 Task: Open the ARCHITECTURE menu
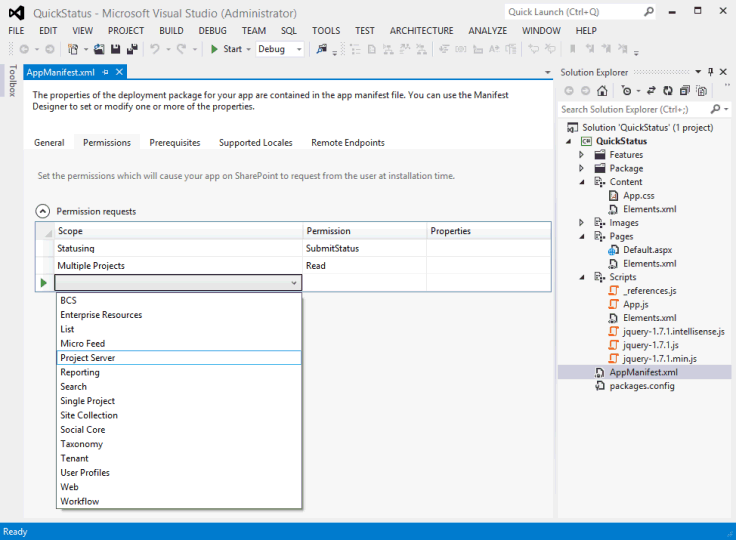pyautogui.click(x=420, y=31)
